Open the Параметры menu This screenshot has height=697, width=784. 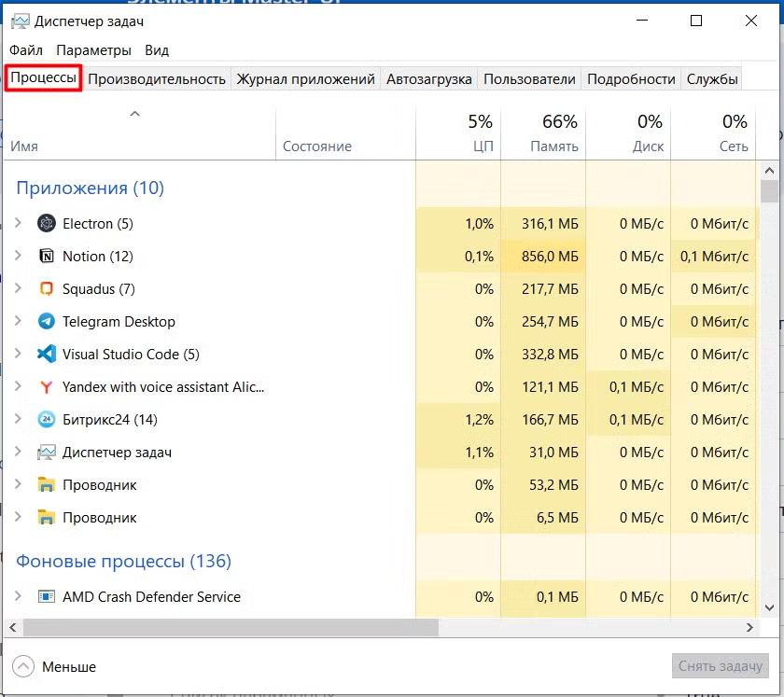pyautogui.click(x=93, y=50)
